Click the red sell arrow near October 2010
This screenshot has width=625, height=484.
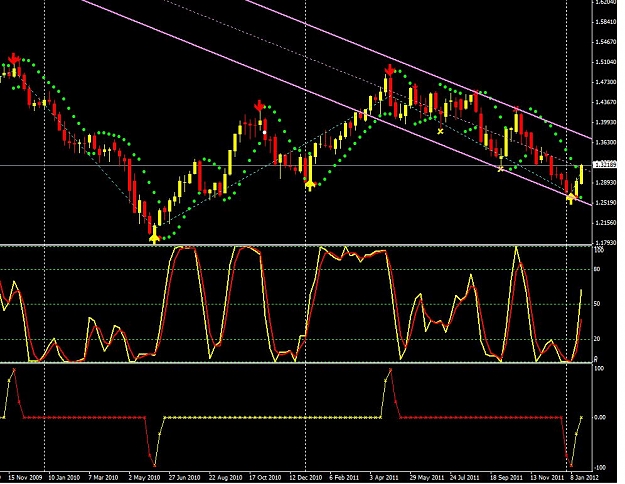pyautogui.click(x=259, y=106)
